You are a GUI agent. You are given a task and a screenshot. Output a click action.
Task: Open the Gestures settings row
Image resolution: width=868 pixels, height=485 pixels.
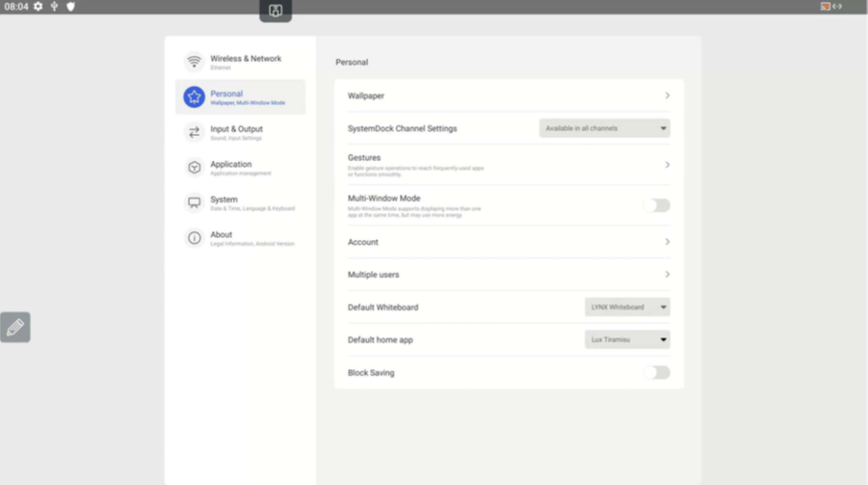tap(509, 165)
